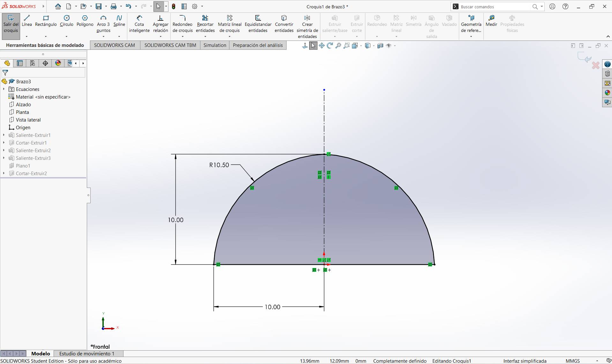Open Appearances task pane icon
Image resolution: width=612 pixels, height=364 pixels.
[607, 93]
